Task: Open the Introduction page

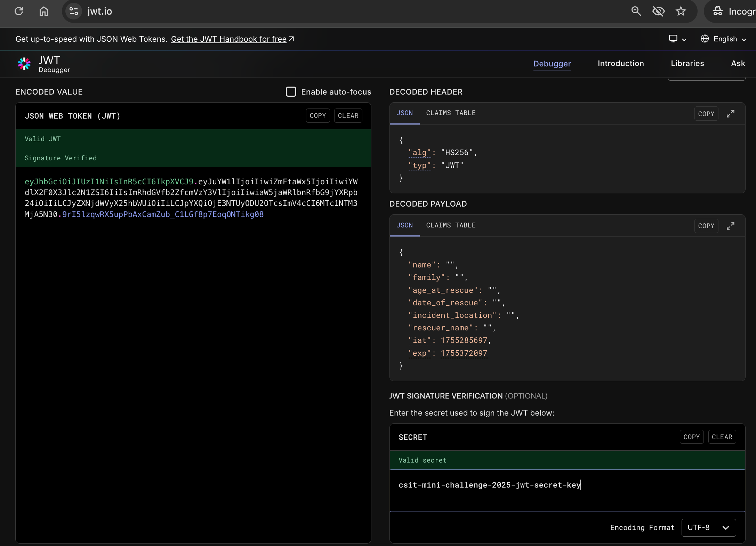Action: point(621,63)
